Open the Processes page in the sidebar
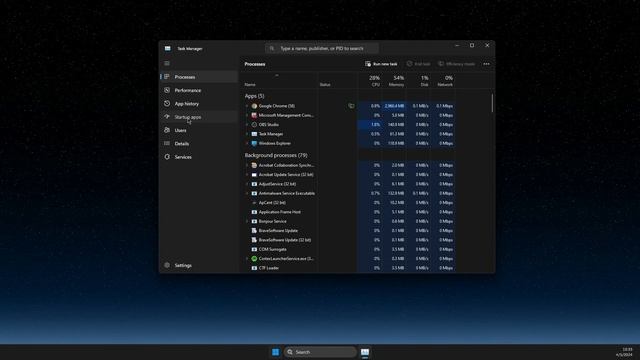The height and width of the screenshot is (360, 640). pyautogui.click(x=199, y=77)
